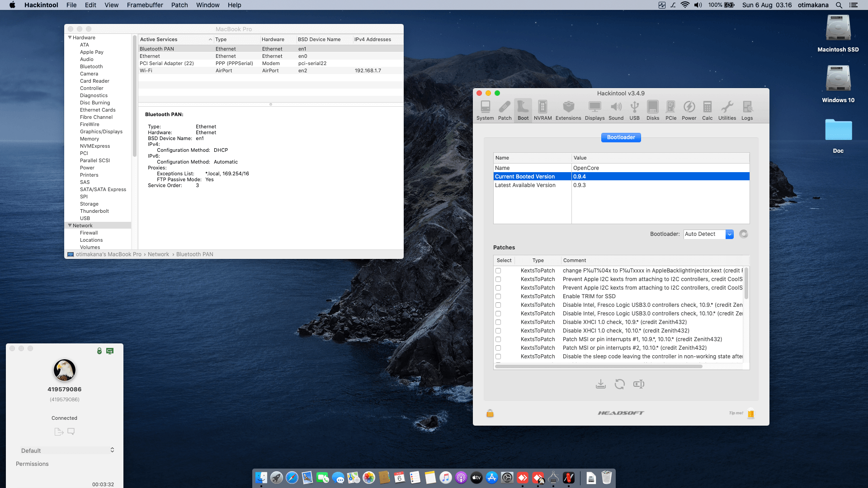
Task: Open the Edit menu
Action: pos(90,5)
